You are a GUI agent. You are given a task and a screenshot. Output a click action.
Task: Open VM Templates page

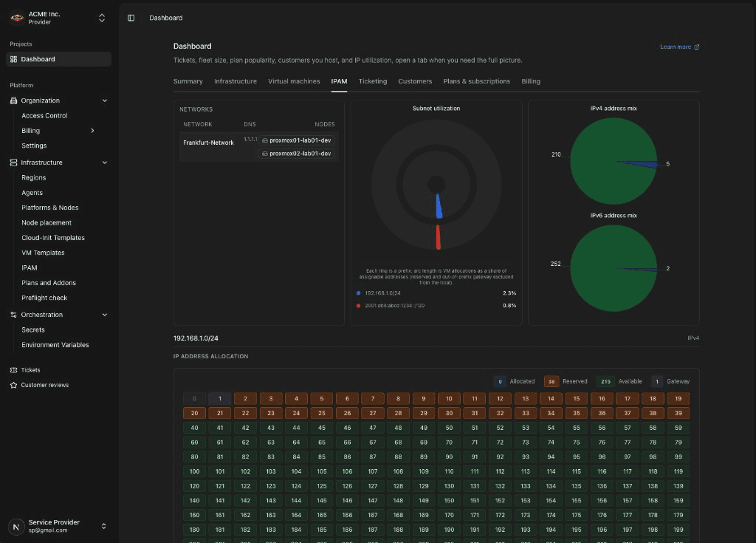click(43, 253)
